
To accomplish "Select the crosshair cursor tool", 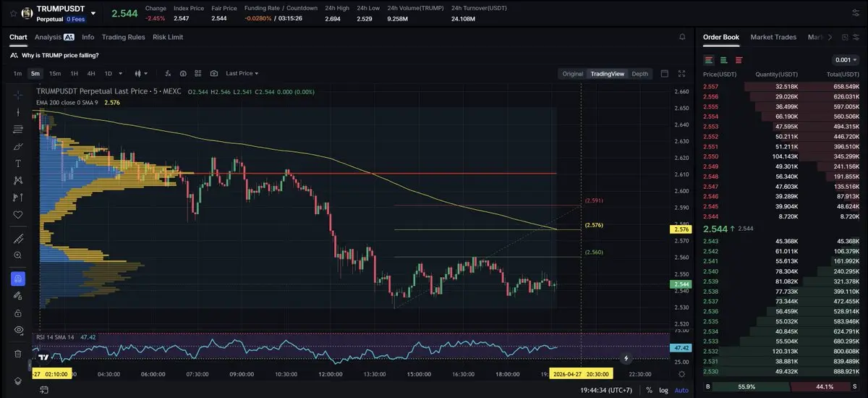I will 18,95.
